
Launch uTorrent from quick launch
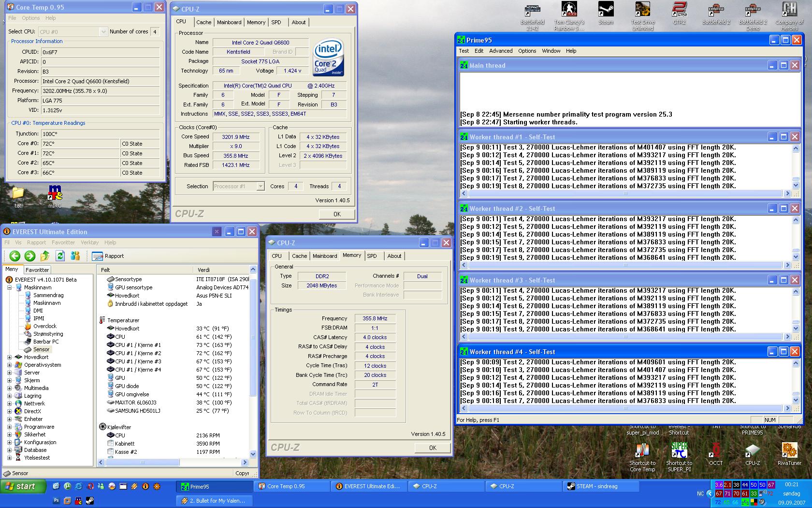tap(67, 486)
